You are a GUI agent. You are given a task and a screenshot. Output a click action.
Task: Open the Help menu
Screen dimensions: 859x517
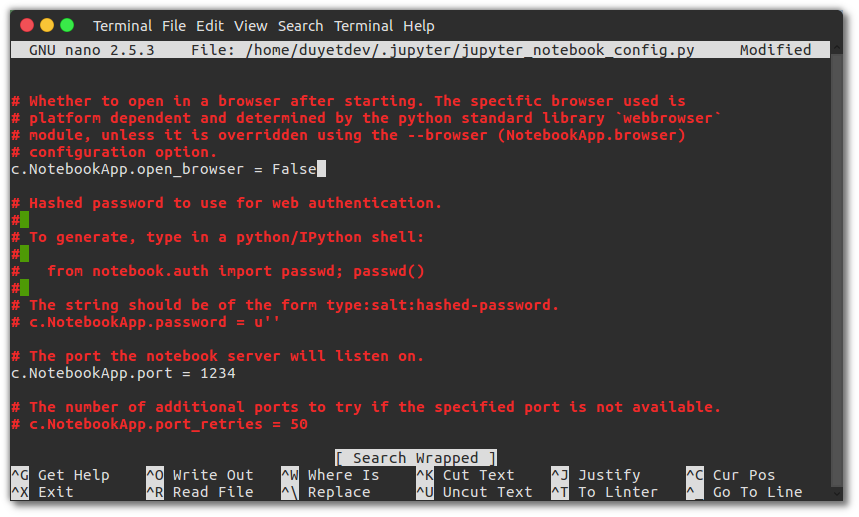point(419,26)
